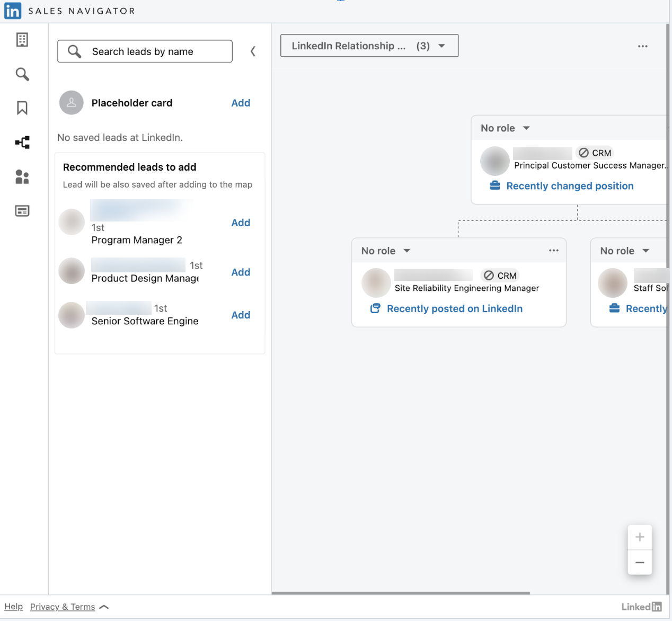The image size is (672, 621).
Task: Click the post icon next to Recently posted on LinkedIn
Action: coord(375,308)
